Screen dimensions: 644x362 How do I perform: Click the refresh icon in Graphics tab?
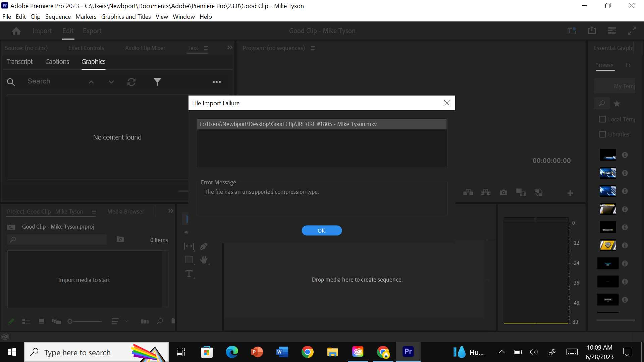tap(131, 82)
